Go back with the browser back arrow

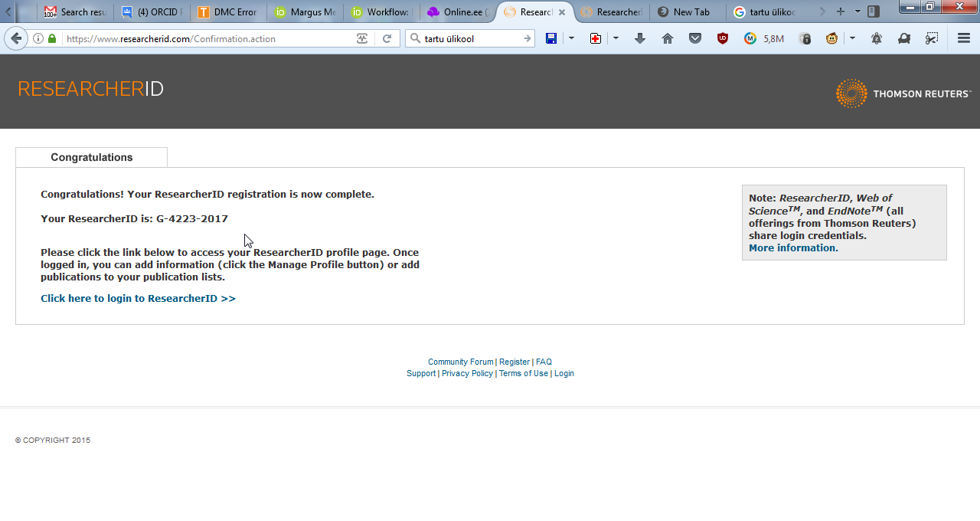(x=17, y=38)
